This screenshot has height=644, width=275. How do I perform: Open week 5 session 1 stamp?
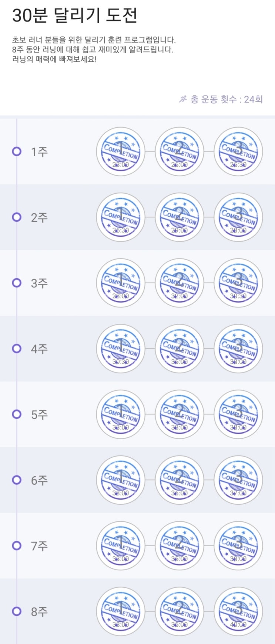coord(120,414)
